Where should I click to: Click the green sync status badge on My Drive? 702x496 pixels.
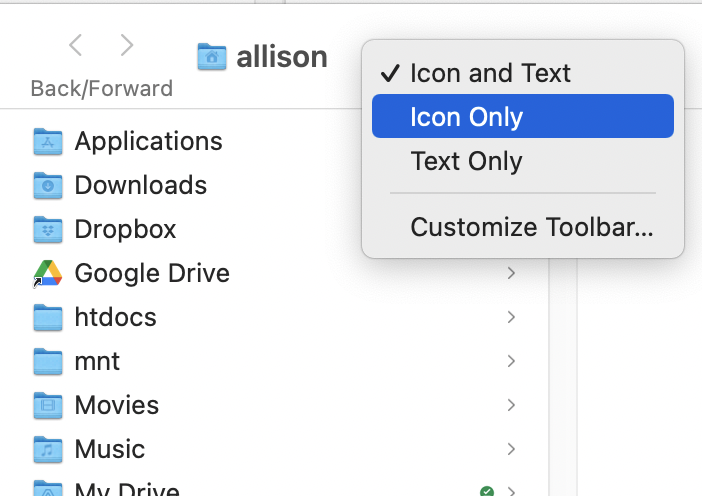487,490
